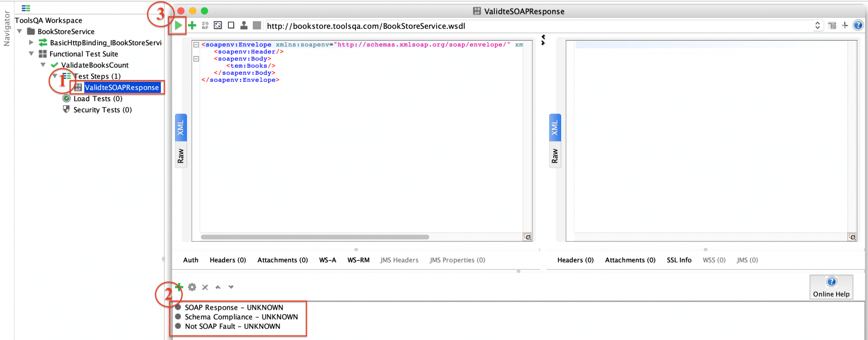Click the Online Help button
Image resolution: width=868 pixels, height=340 pixels.
click(x=831, y=287)
